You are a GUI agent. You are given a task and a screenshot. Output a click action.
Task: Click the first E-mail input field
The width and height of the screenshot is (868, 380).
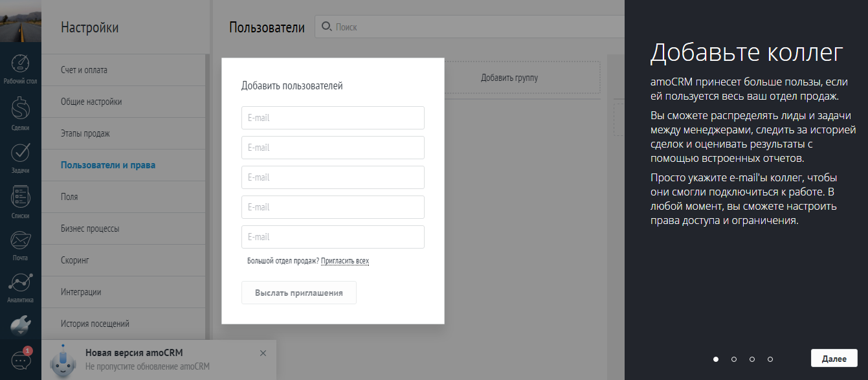click(x=333, y=117)
